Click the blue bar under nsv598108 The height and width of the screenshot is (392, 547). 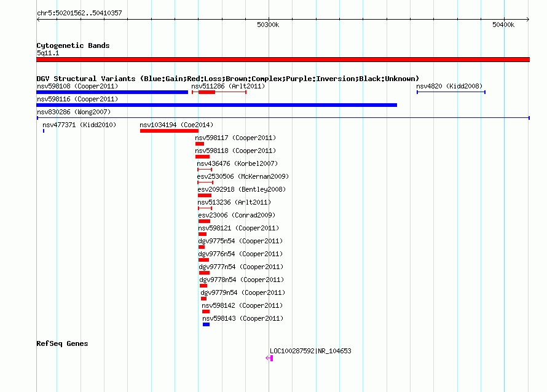click(112, 92)
